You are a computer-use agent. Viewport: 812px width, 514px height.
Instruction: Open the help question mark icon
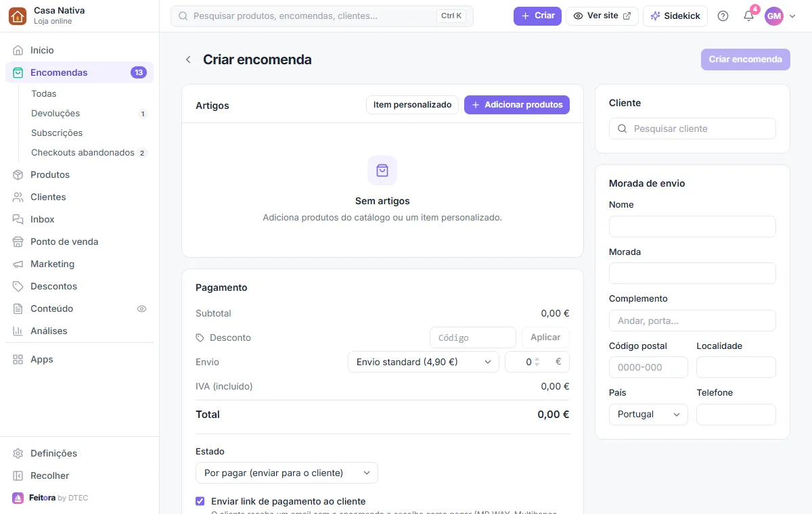(x=723, y=16)
